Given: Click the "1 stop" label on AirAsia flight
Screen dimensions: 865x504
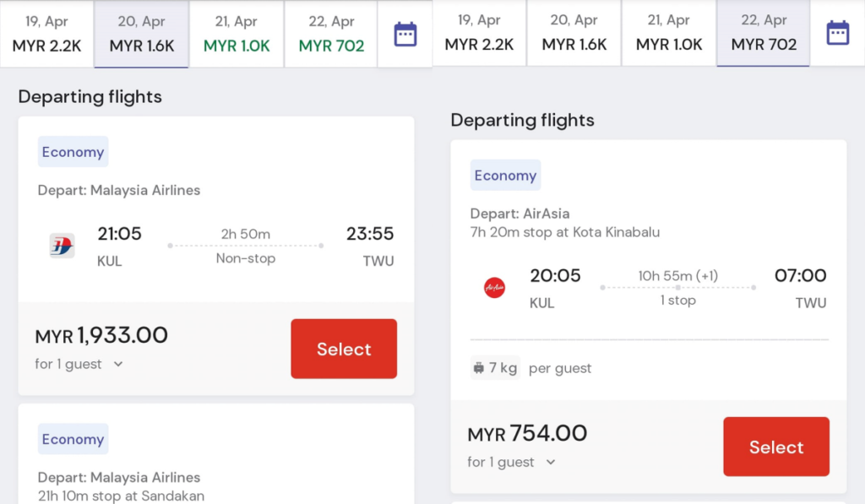Looking at the screenshot, I should [x=677, y=301].
